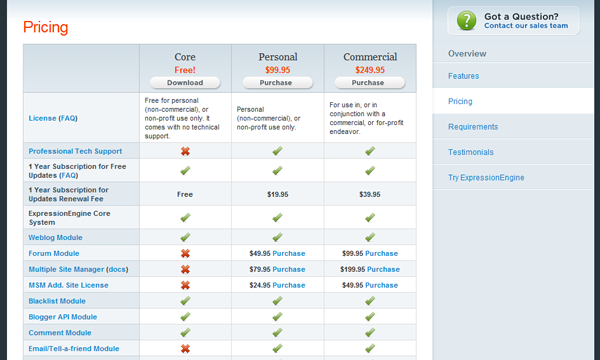This screenshot has width=600, height=360.
Task: Click $199.95 Purchase link for Multiple Site Manager
Action: pos(383,269)
